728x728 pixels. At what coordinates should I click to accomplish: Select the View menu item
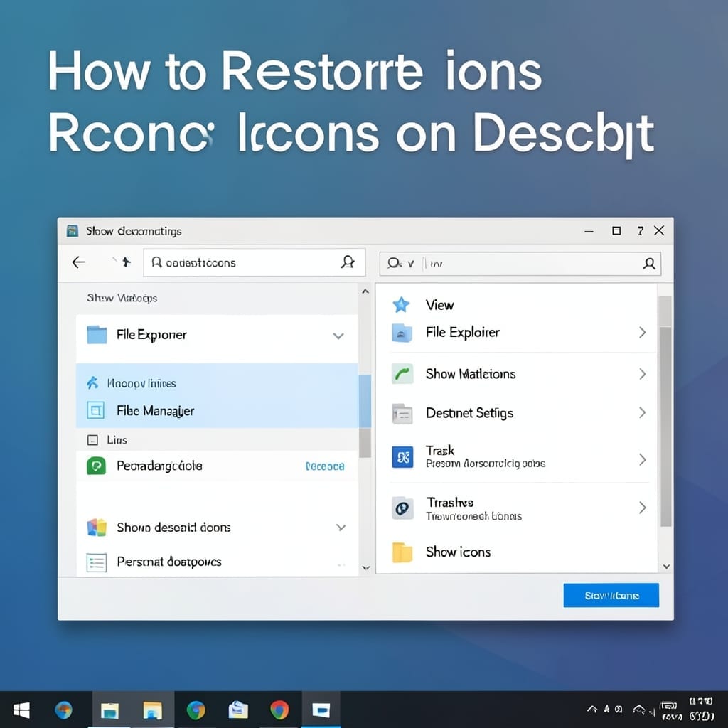[439, 305]
